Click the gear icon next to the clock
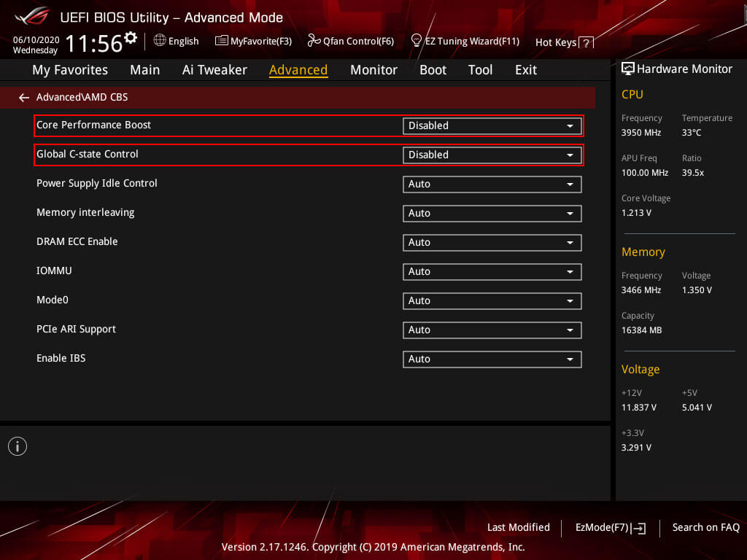Image resolution: width=747 pixels, height=560 pixels. (x=130, y=38)
